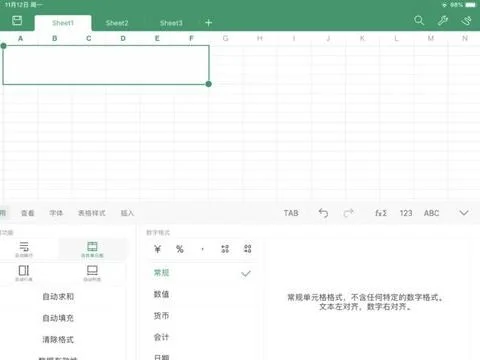Screen dimensions: 480x360
Task: Apply the yen currency format icon
Action: coord(158,249)
